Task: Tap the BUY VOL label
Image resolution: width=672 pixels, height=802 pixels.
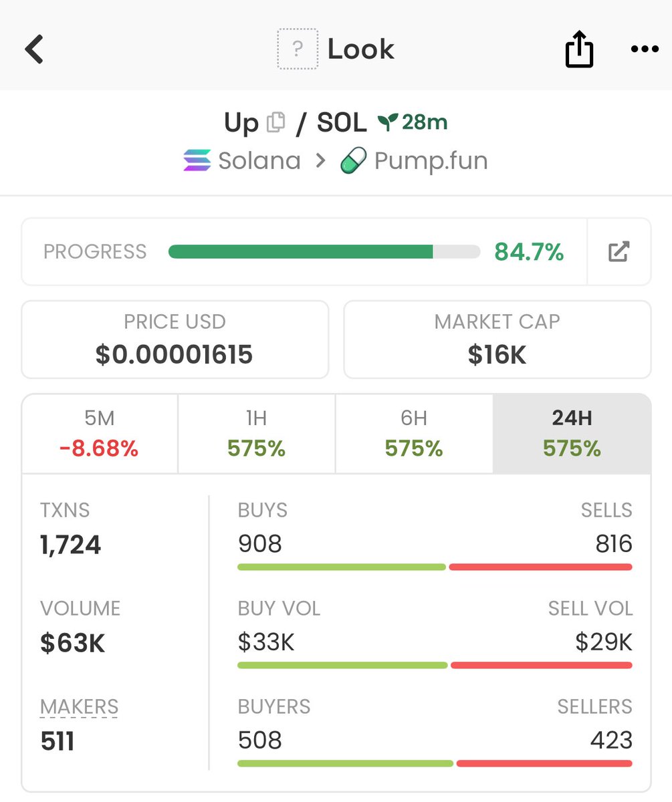Action: pos(279,608)
